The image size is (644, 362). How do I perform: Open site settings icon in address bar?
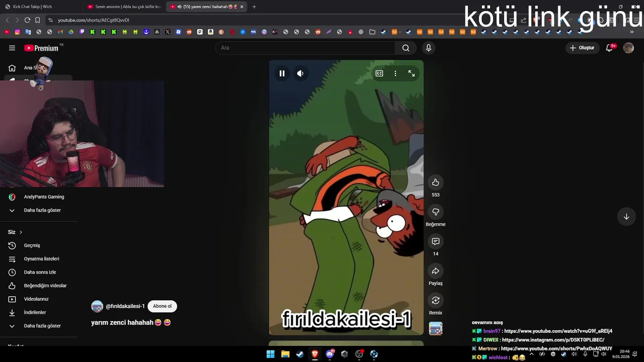click(50, 20)
